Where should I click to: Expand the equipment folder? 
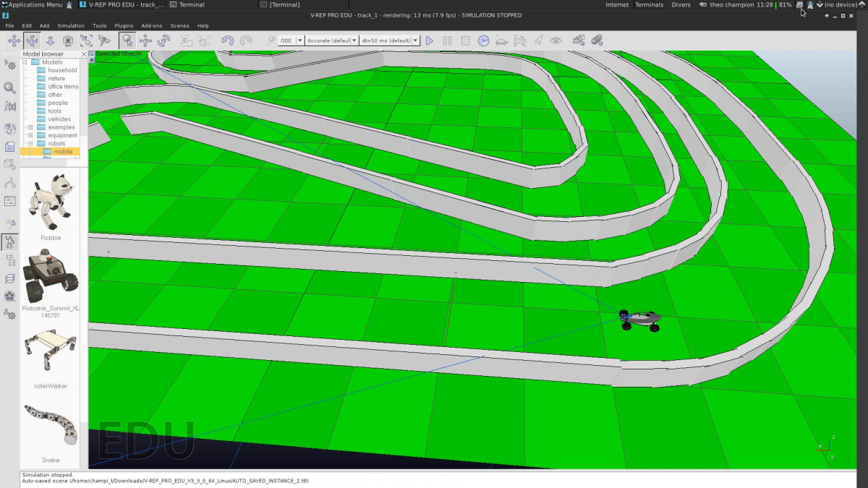[x=30, y=135]
